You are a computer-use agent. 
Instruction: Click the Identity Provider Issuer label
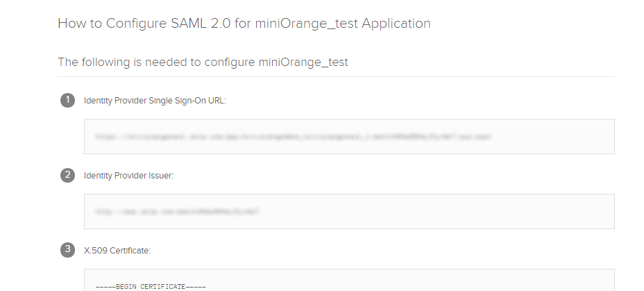128,176
